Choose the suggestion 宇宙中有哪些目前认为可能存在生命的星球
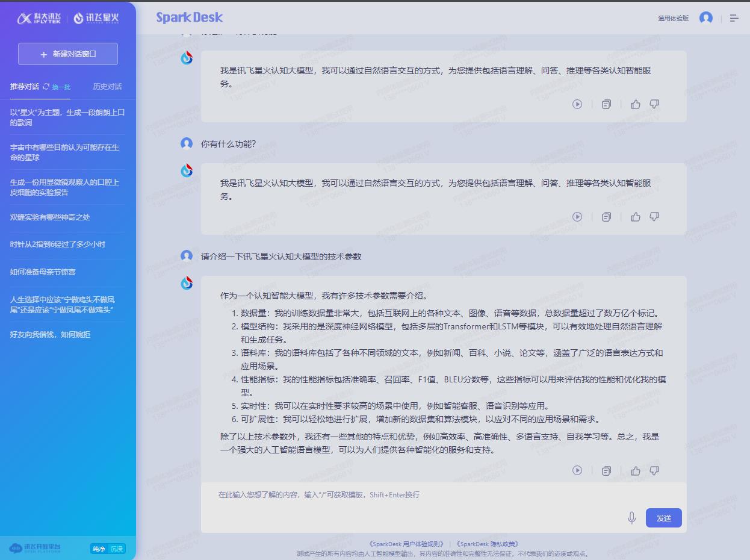750x560 pixels. pyautogui.click(x=67, y=152)
